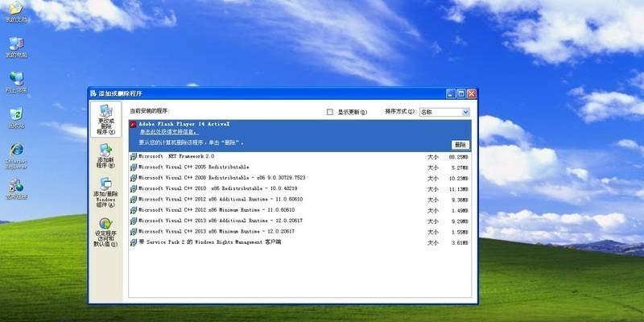Select Visual C++ 2008 Redistributable 9.0.30729.7523 entry
The height and width of the screenshot is (322, 644).
tap(299, 178)
